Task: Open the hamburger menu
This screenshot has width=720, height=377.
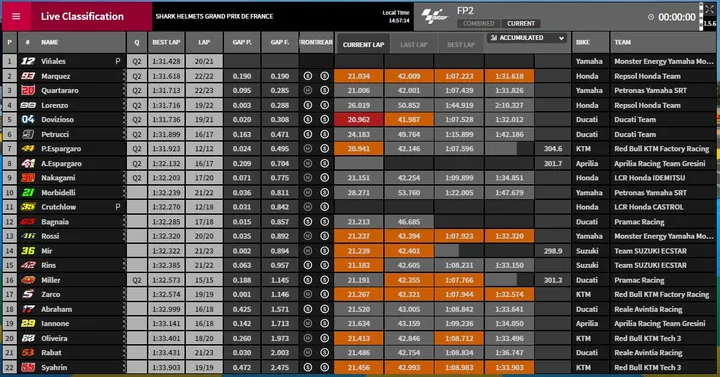Action: 16,17
